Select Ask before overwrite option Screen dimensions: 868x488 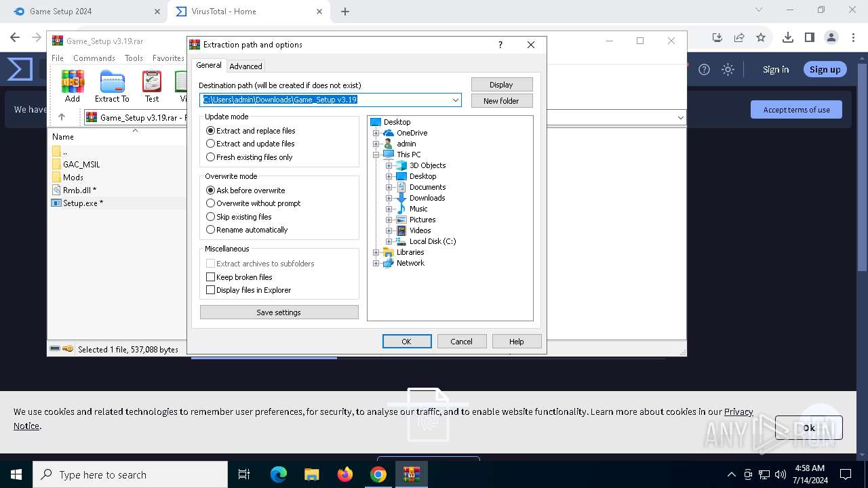click(245, 190)
